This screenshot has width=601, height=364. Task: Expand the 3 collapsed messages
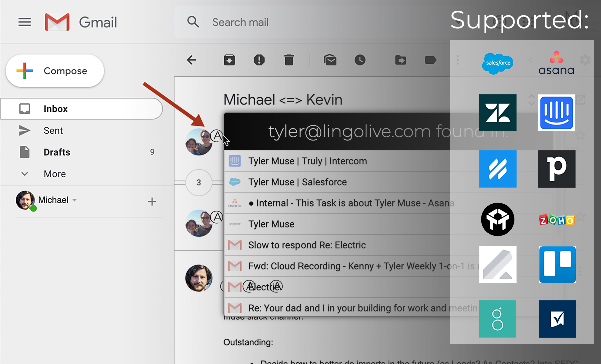(x=199, y=182)
